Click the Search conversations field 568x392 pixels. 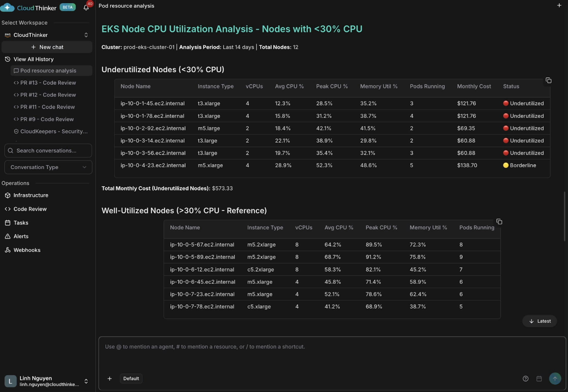(x=48, y=151)
